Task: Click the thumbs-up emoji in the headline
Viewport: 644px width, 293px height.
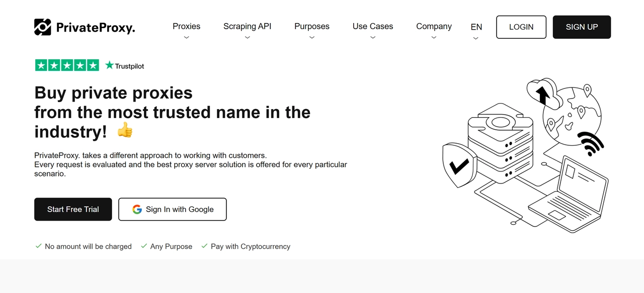Action: coord(124,131)
